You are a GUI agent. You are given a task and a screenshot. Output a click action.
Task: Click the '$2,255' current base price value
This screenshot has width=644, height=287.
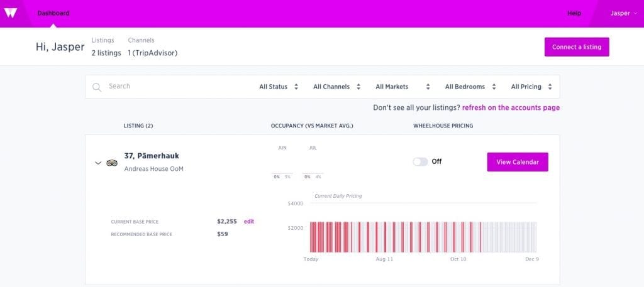226,222
